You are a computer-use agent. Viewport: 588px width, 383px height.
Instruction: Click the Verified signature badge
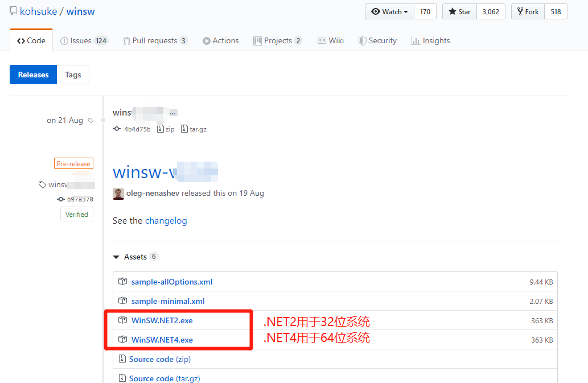77,215
